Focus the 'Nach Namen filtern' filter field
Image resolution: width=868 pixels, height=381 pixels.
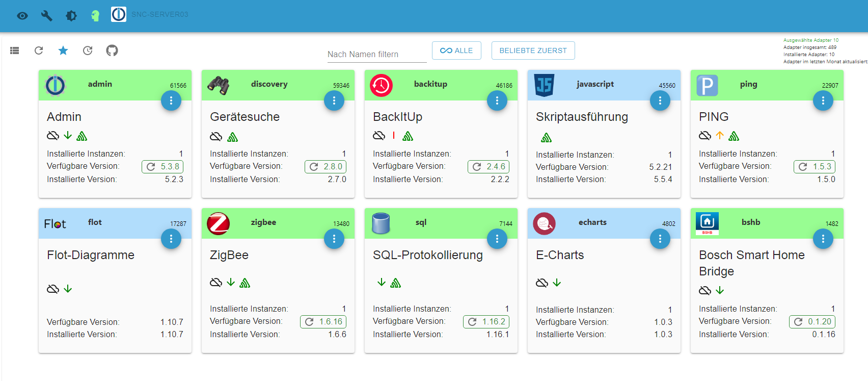377,54
